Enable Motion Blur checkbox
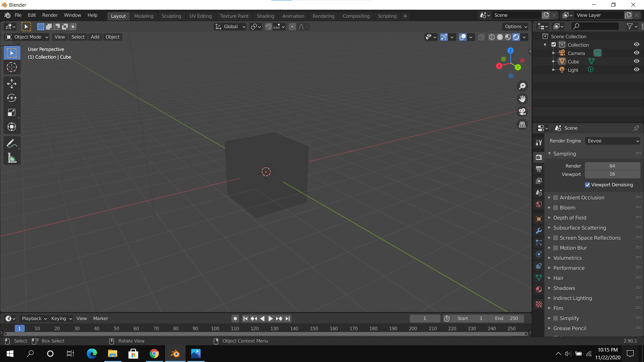This screenshot has height=362, width=644. pyautogui.click(x=555, y=248)
